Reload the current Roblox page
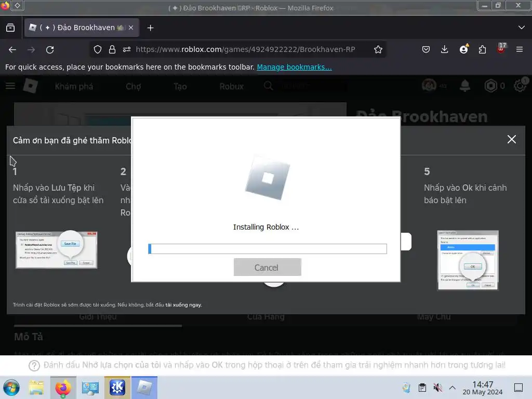Image resolution: width=532 pixels, height=399 pixels. coord(50,49)
